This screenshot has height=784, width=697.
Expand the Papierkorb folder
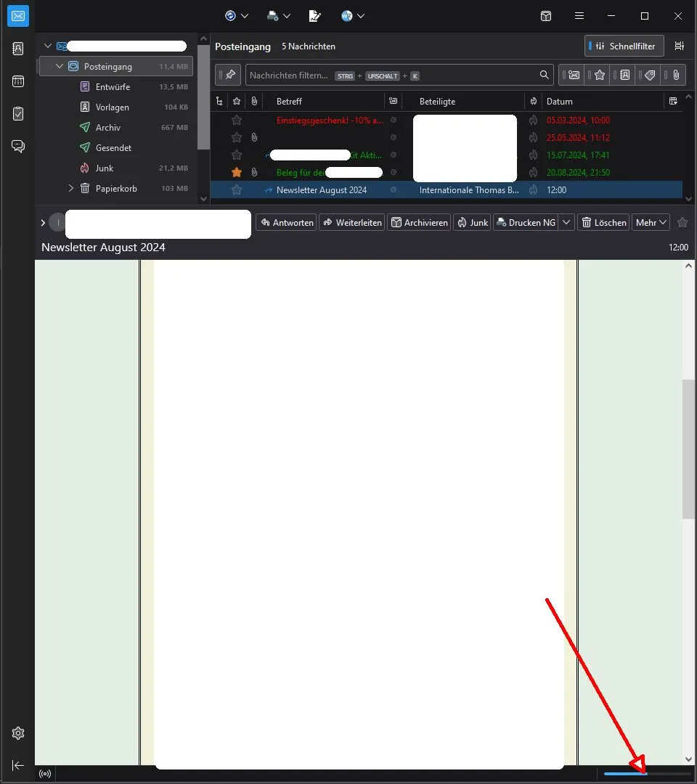pyautogui.click(x=70, y=188)
